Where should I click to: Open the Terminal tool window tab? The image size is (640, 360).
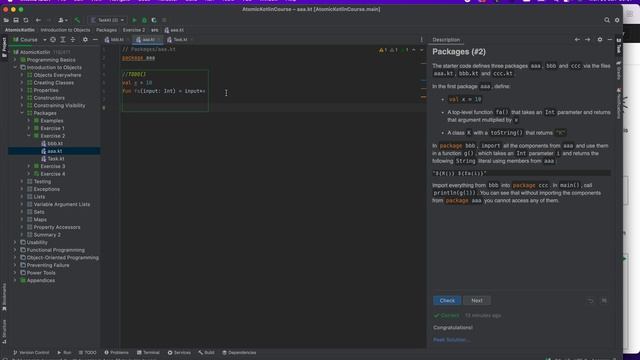click(148, 353)
